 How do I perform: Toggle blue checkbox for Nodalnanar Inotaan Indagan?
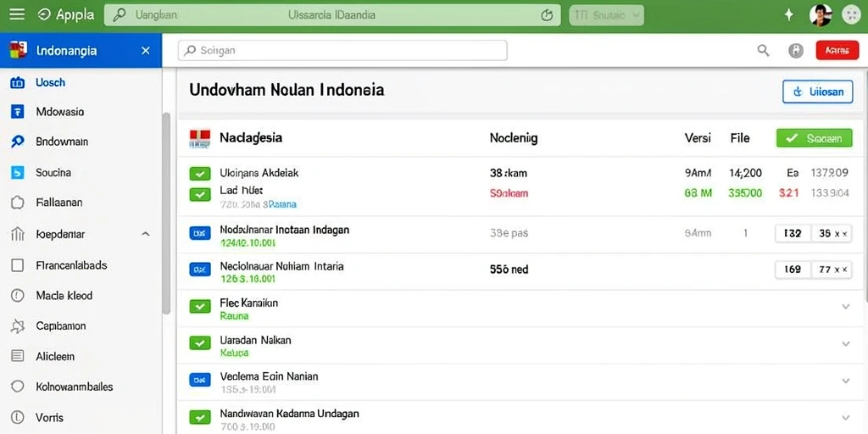(200, 233)
